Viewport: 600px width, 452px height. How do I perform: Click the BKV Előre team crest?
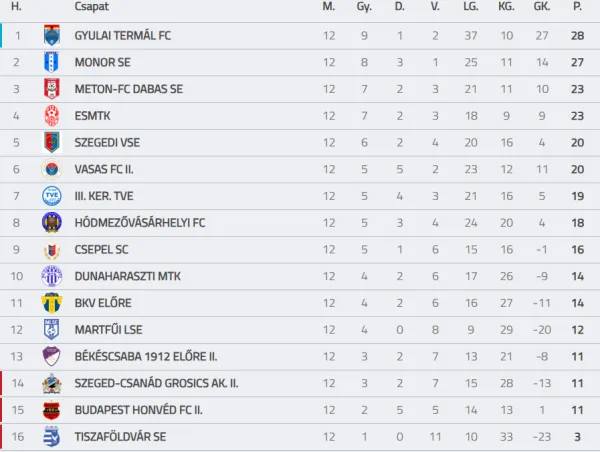[52, 303]
